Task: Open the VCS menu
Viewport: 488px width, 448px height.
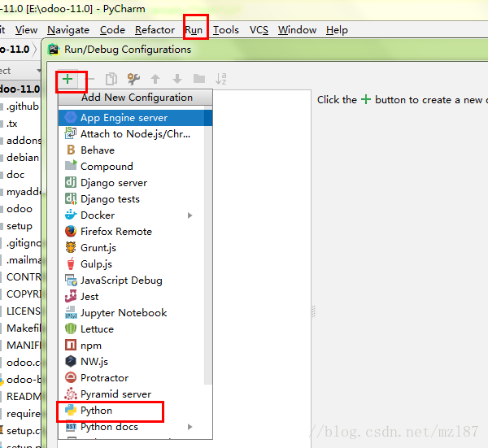Action: (x=259, y=30)
